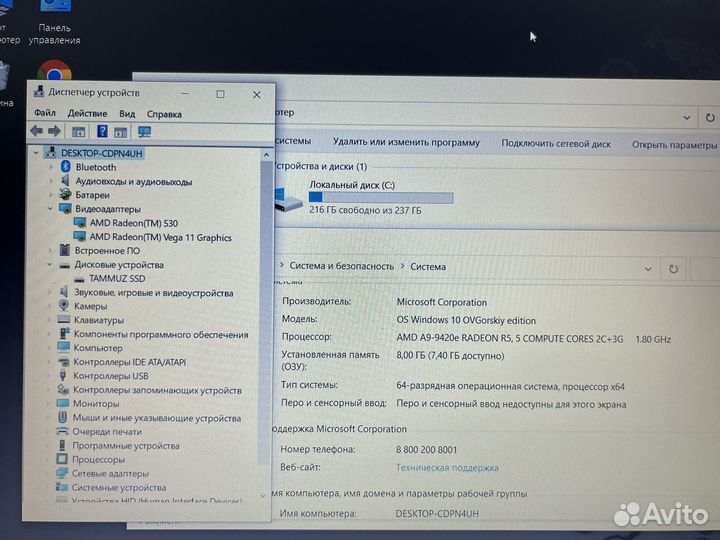Select the Батареи battery icon
The image size is (720, 540).
65,195
